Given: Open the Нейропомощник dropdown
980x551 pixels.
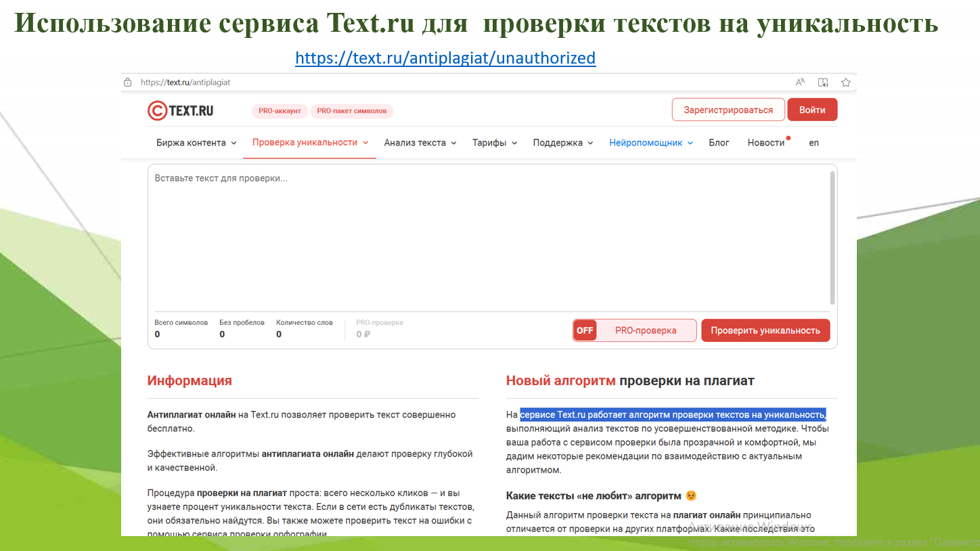Looking at the screenshot, I should (x=651, y=143).
